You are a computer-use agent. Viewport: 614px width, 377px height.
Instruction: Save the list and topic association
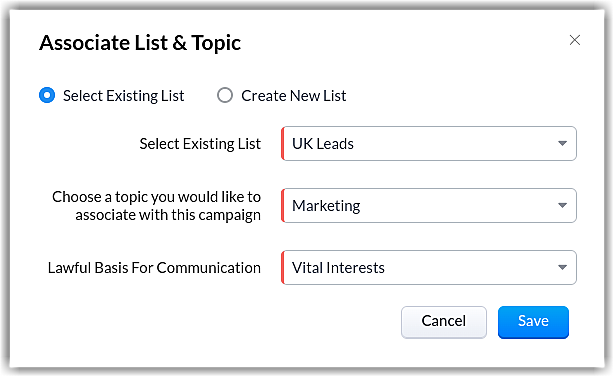(x=533, y=322)
